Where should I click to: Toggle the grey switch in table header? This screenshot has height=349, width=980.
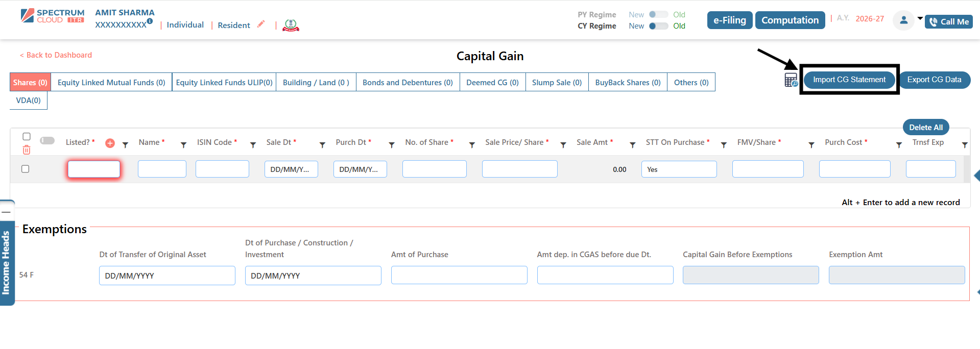click(x=47, y=140)
